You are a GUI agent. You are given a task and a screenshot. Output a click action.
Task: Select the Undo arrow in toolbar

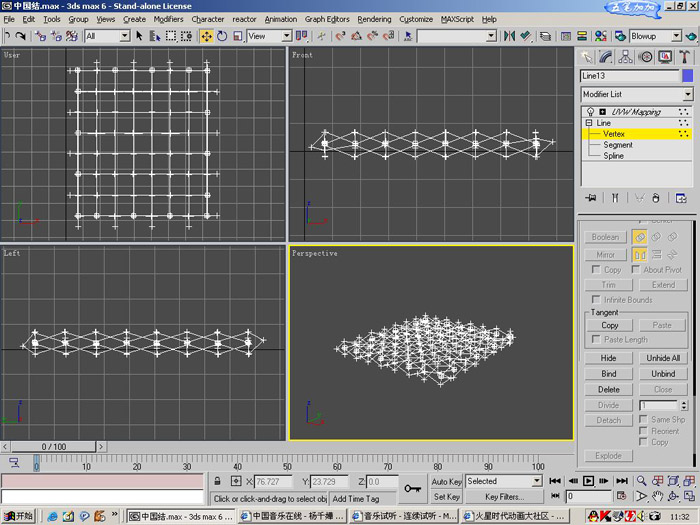coord(7,36)
